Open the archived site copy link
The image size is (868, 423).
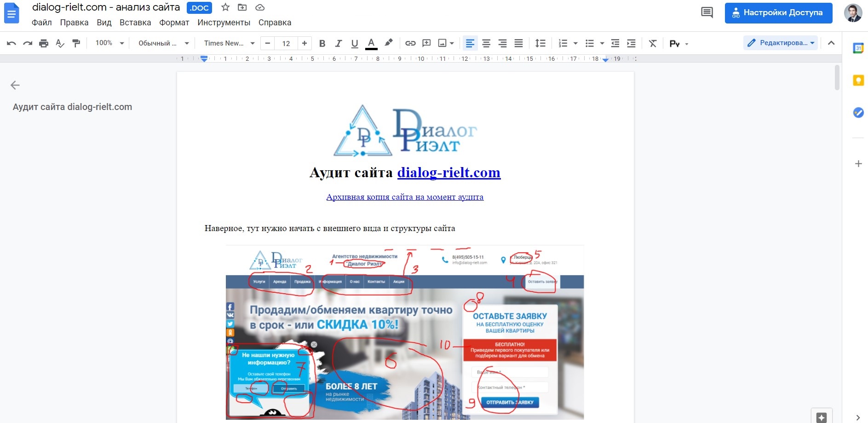(405, 197)
